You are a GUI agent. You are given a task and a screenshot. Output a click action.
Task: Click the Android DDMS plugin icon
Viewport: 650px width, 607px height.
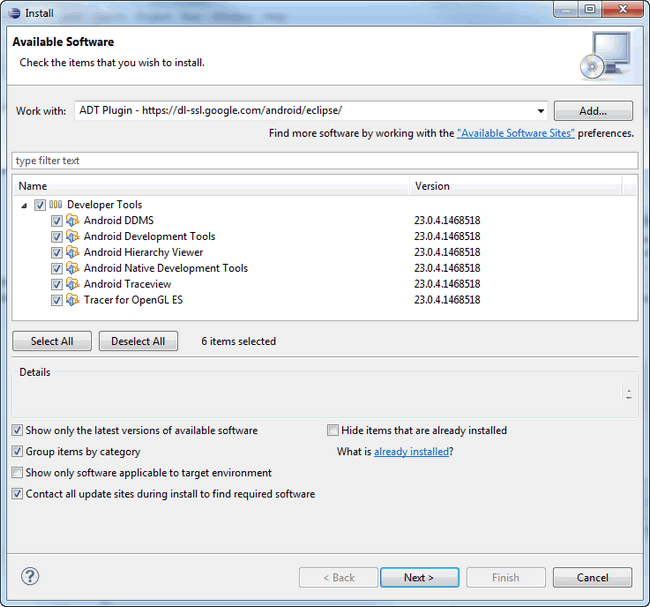point(73,220)
